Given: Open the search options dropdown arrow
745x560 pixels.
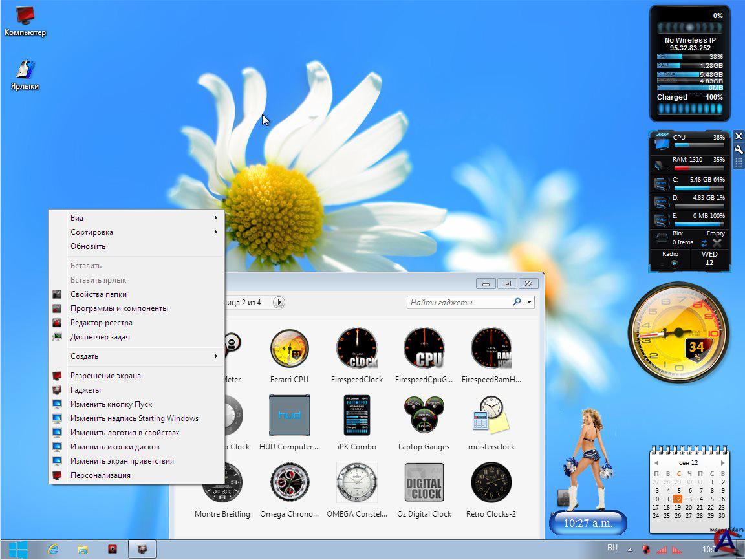Looking at the screenshot, I should coord(530,302).
